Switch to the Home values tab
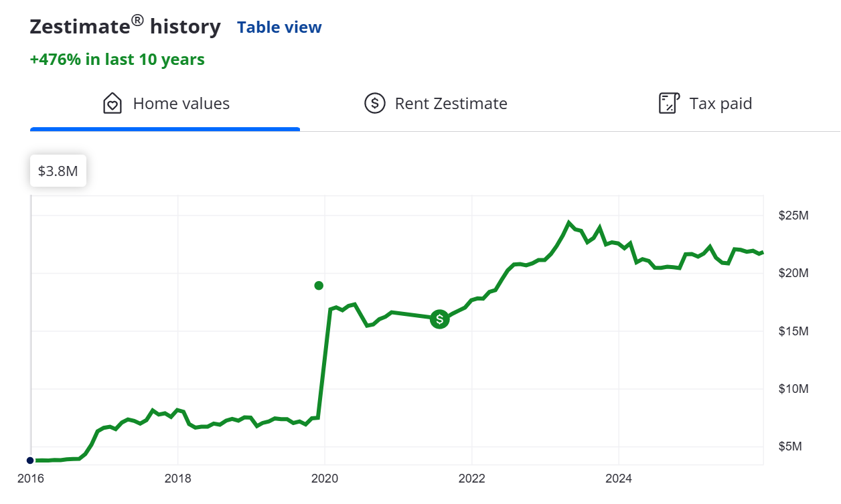 point(165,104)
